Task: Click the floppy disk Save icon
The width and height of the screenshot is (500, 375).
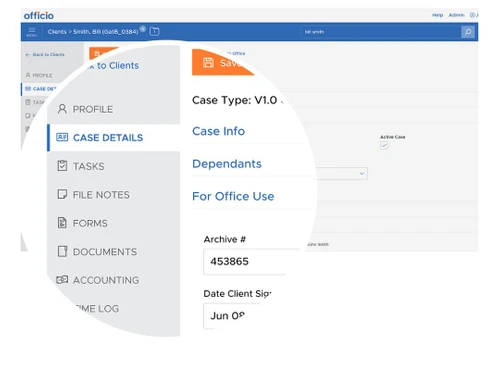Action: [208, 62]
